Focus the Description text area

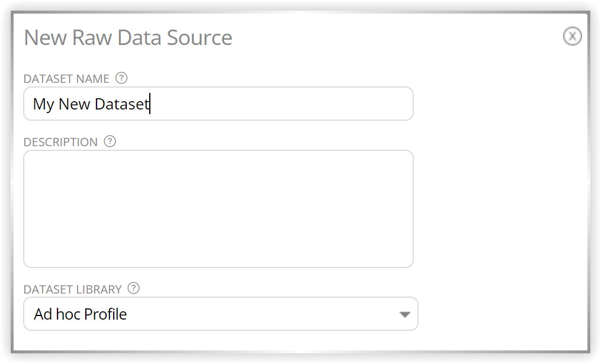click(218, 209)
